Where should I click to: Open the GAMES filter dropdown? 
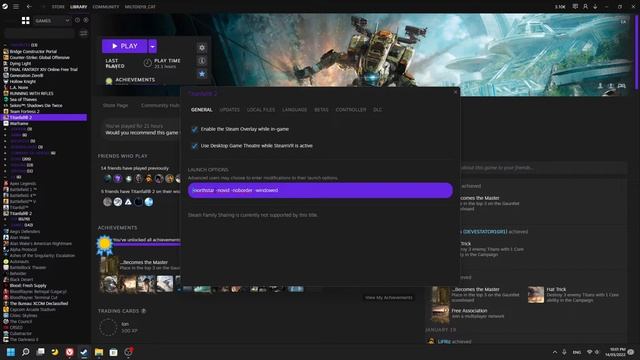(x=52, y=20)
